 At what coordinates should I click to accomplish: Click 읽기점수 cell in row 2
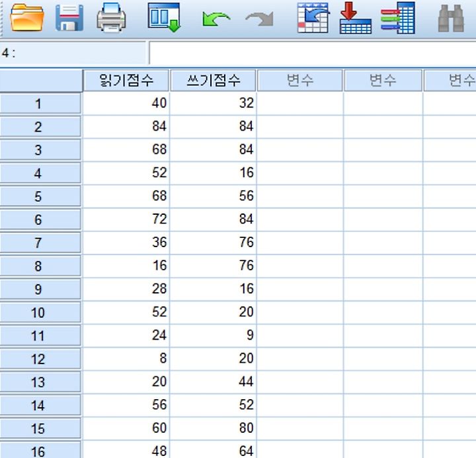pos(126,127)
